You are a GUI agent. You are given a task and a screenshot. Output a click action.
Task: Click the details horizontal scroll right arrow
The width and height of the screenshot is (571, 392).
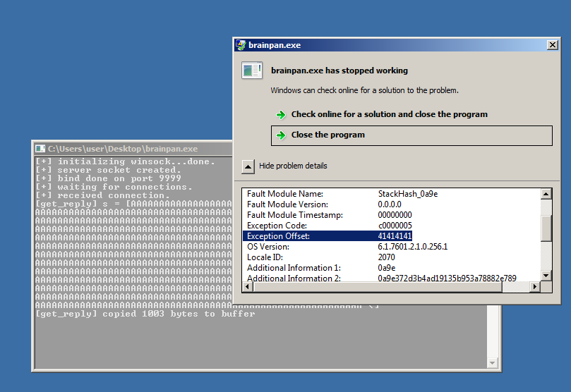(x=534, y=286)
